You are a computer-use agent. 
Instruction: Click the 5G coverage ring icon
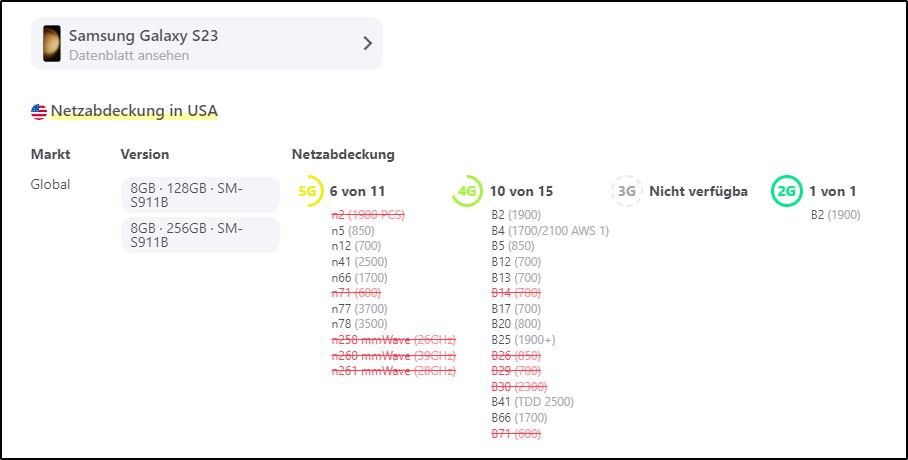click(310, 191)
